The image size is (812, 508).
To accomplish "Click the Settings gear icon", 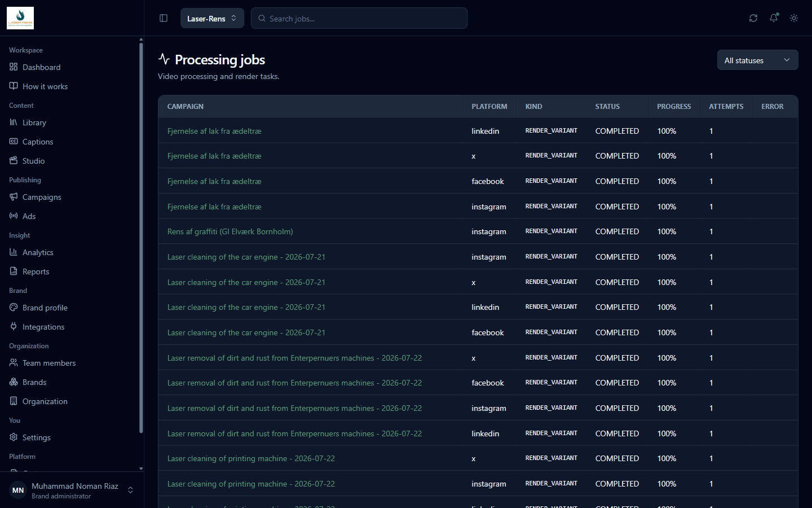I will (14, 437).
